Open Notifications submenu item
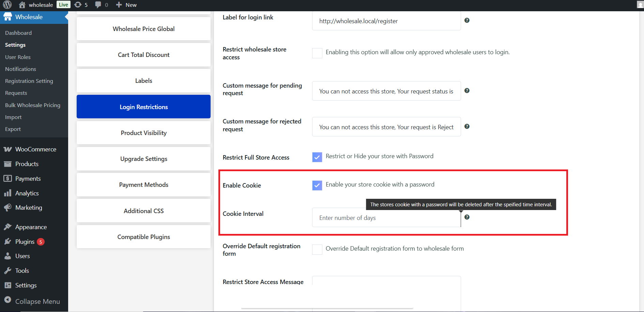Image resolution: width=644 pixels, height=312 pixels. point(20,69)
